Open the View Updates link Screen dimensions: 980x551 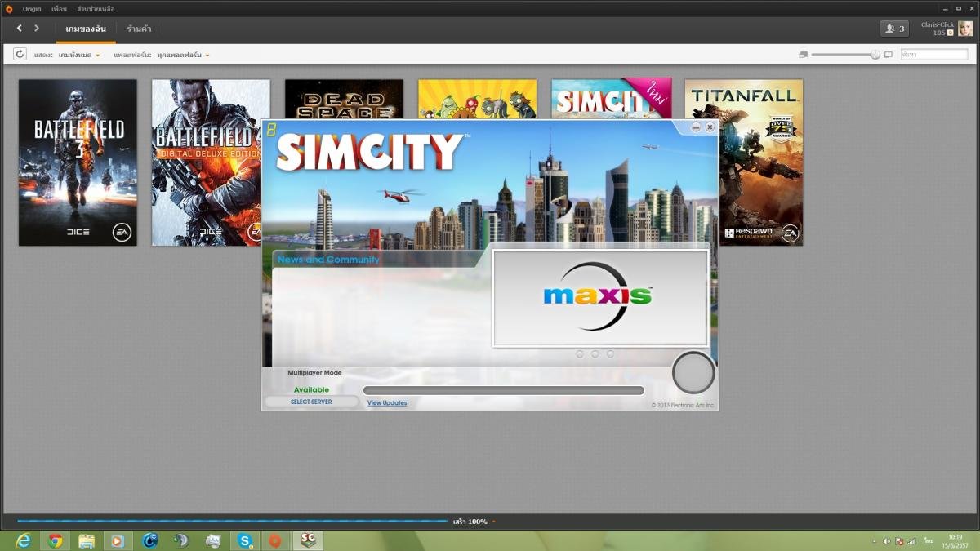click(x=387, y=402)
